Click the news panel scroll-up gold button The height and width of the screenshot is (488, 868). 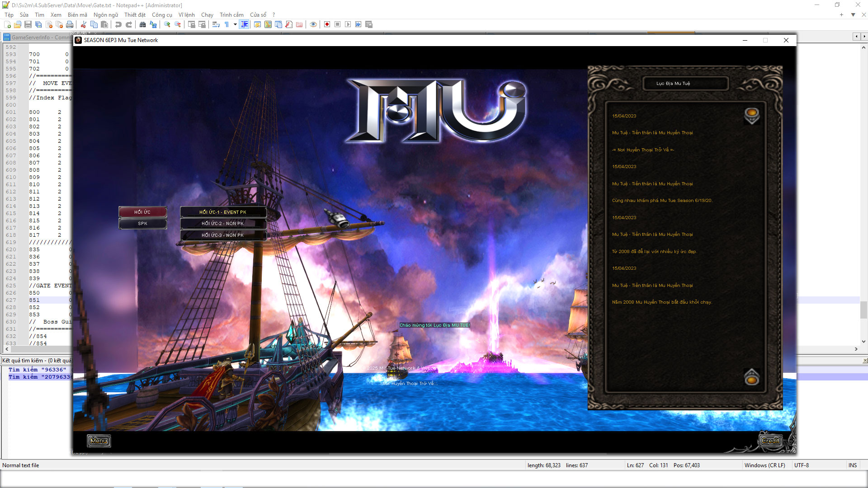click(x=752, y=115)
